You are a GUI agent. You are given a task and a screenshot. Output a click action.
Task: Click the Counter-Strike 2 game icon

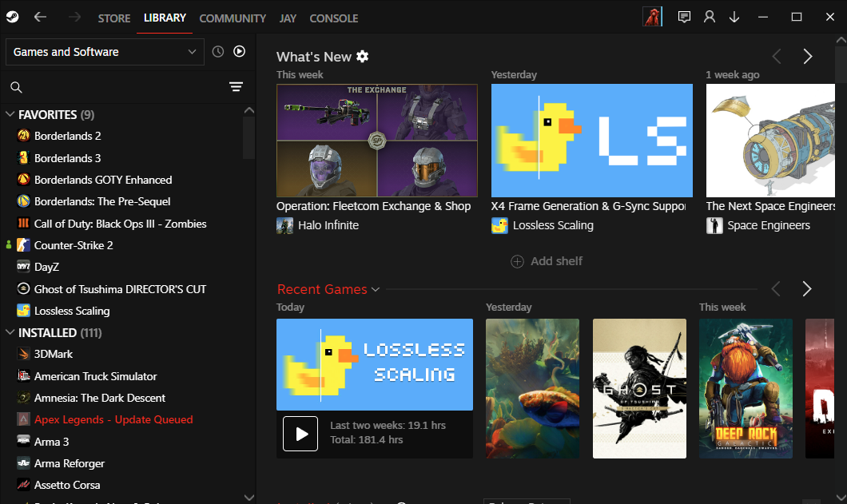tap(23, 245)
